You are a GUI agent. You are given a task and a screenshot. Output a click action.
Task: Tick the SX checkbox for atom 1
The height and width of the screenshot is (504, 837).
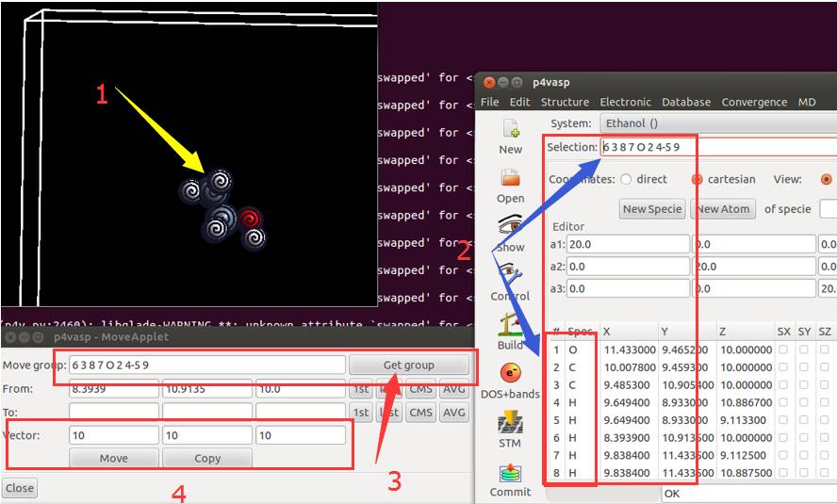[x=784, y=350]
